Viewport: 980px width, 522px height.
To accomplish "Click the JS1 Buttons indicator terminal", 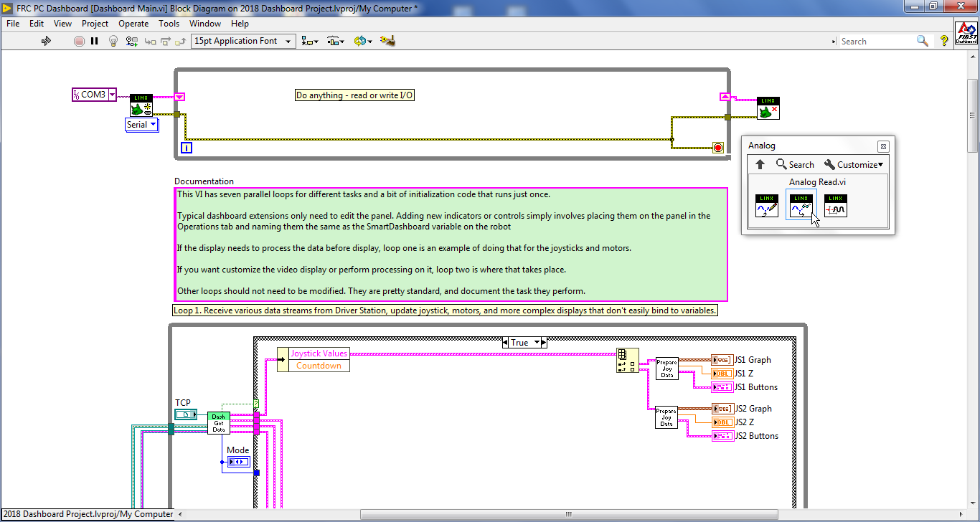I will [x=722, y=387].
